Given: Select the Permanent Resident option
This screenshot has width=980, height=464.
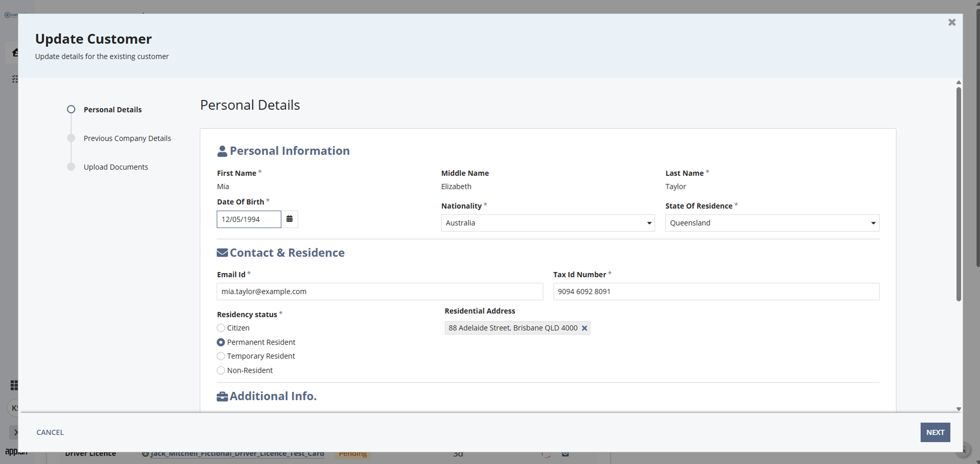Looking at the screenshot, I should pyautogui.click(x=221, y=342).
